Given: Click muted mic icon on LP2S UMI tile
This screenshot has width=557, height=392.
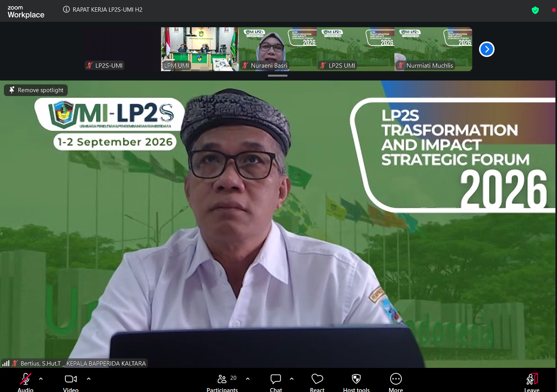Looking at the screenshot, I should point(323,65).
